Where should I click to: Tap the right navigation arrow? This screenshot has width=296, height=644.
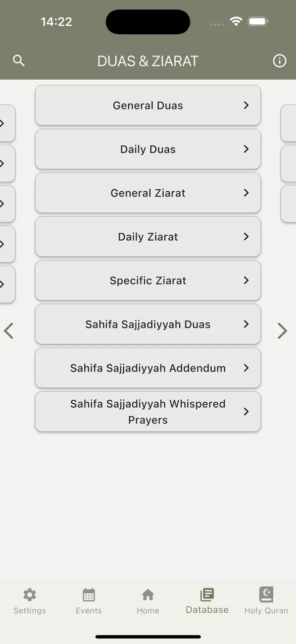pyautogui.click(x=282, y=330)
